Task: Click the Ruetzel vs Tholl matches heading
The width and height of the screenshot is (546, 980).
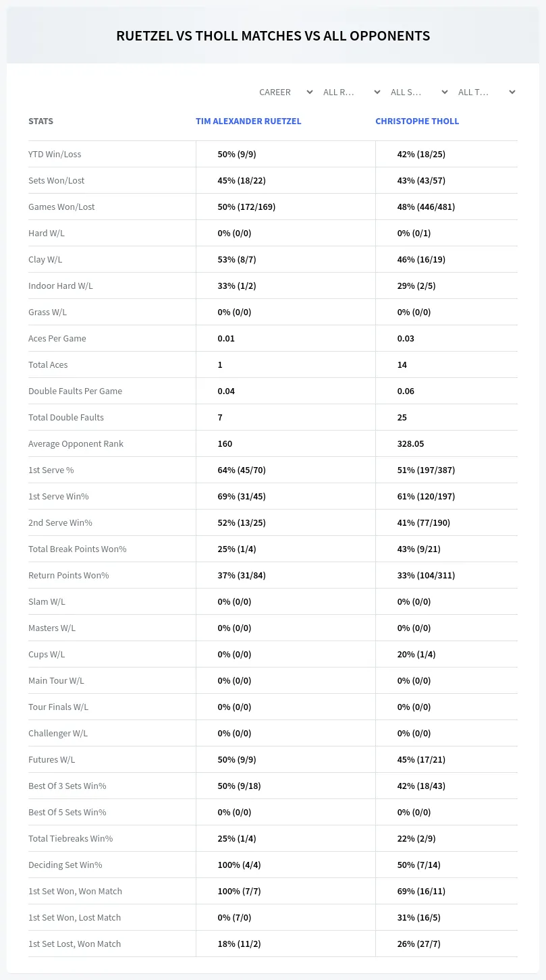Action: 273,36
